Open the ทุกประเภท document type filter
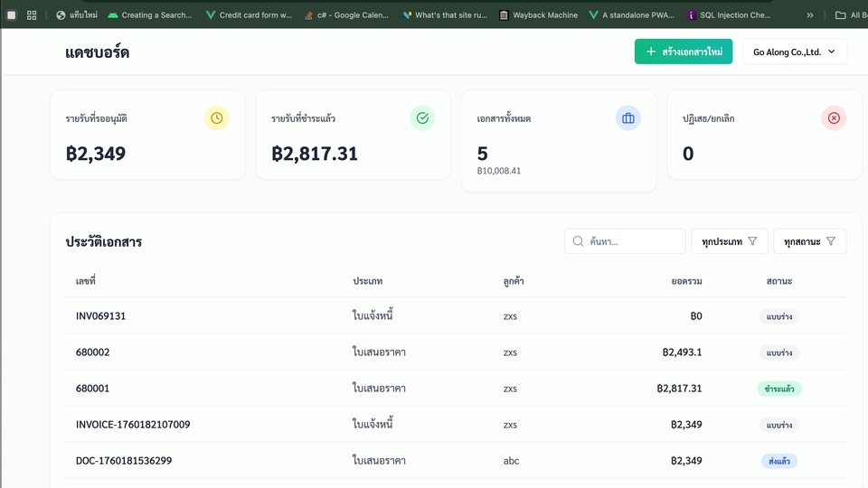Viewport: 868px width, 488px height. 730,241
